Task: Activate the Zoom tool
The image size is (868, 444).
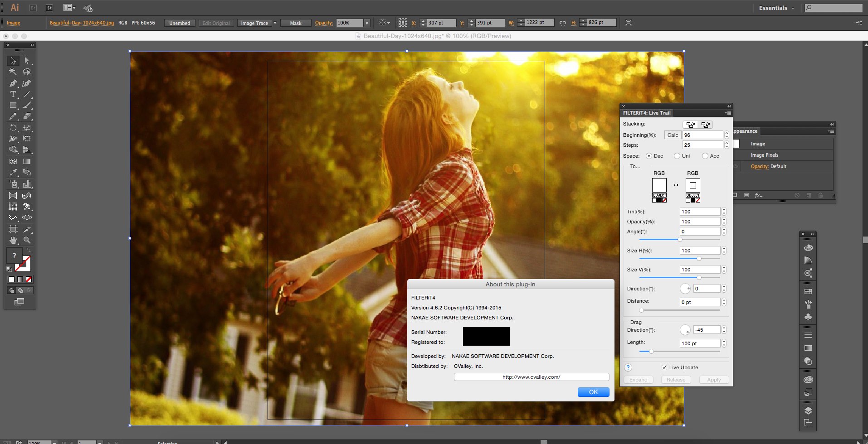Action: pos(27,240)
